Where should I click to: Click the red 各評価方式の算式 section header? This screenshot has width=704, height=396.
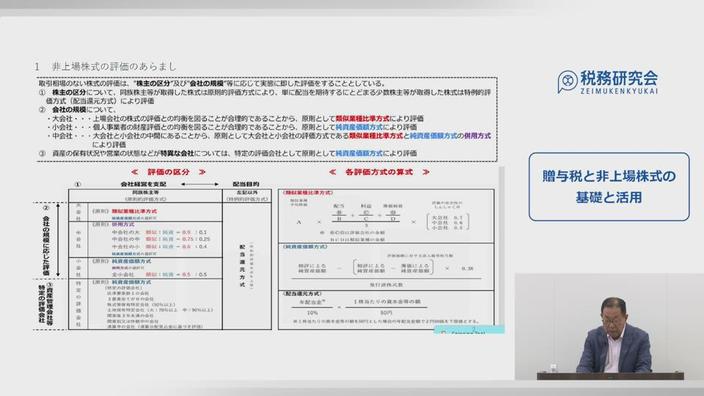point(378,172)
